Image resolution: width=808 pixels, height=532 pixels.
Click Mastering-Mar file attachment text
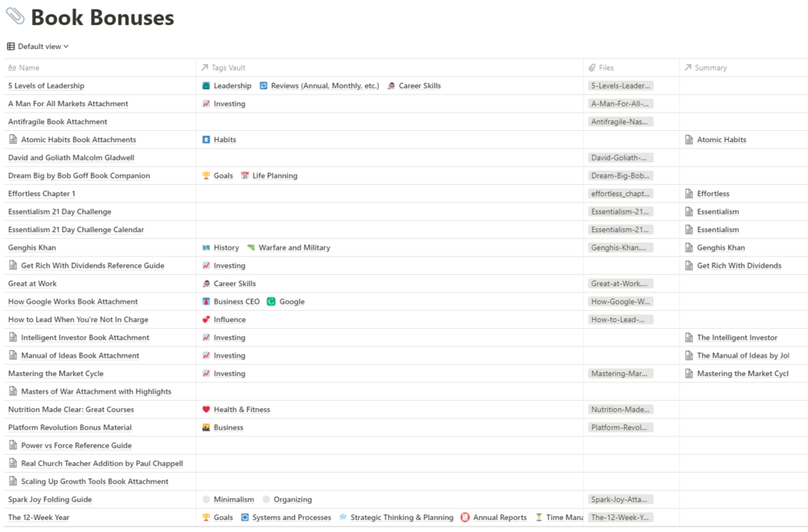click(619, 374)
